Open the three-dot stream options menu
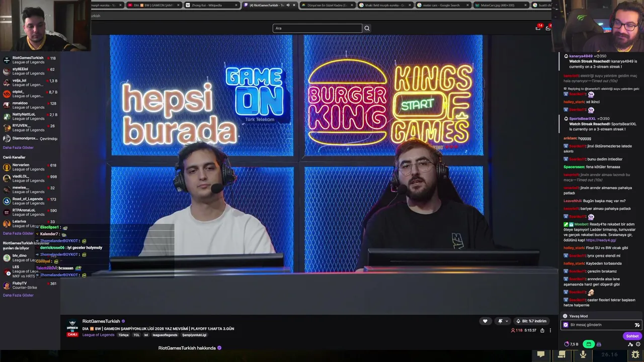The width and height of the screenshot is (644, 362). [550, 330]
